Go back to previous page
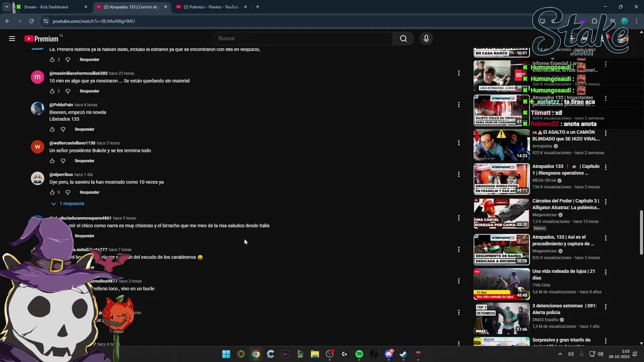The height and width of the screenshot is (362, 644). (x=8, y=21)
